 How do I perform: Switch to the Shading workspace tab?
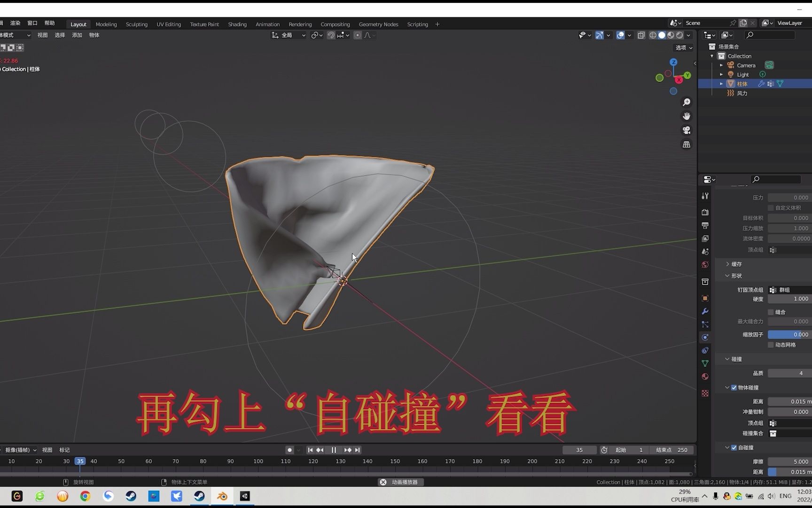point(237,24)
